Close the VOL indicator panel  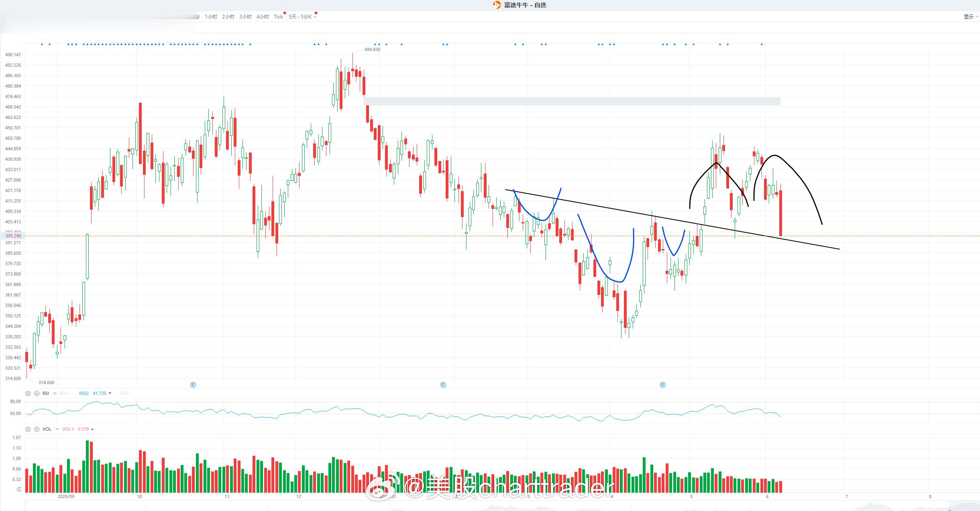tap(37, 429)
